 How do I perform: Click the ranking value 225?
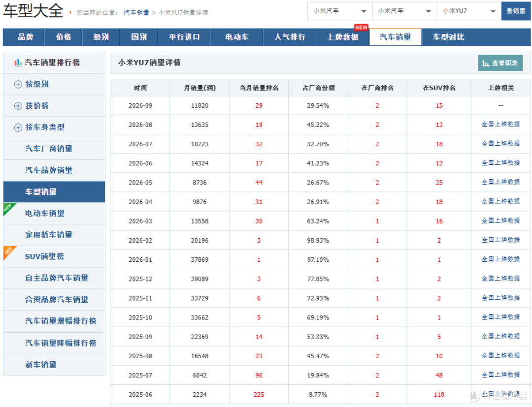tap(259, 395)
